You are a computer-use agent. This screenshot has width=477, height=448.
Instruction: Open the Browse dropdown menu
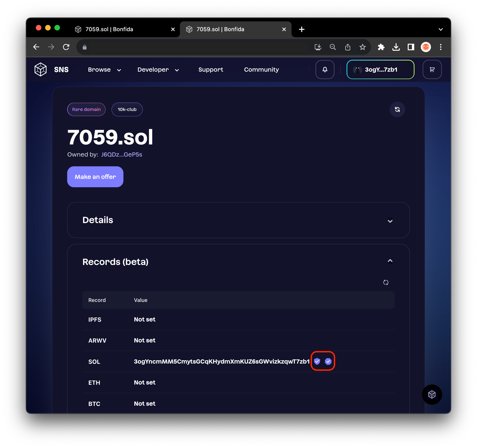104,70
